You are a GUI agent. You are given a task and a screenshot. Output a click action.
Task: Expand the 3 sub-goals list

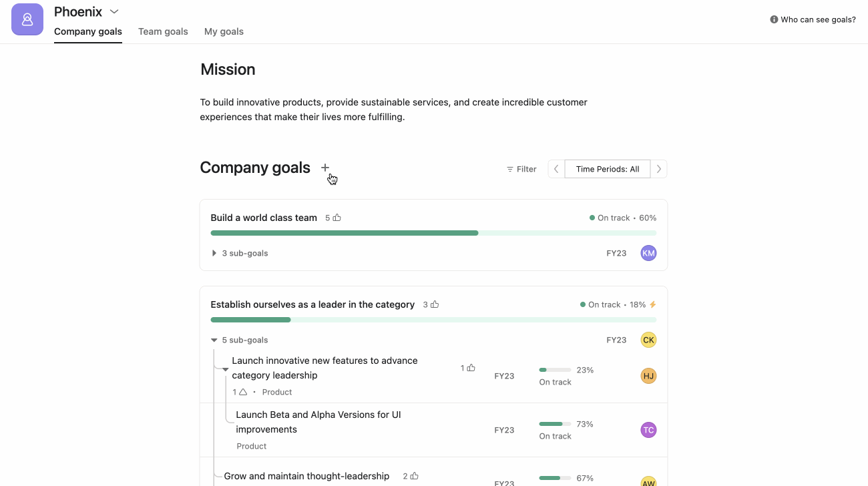(214, 253)
